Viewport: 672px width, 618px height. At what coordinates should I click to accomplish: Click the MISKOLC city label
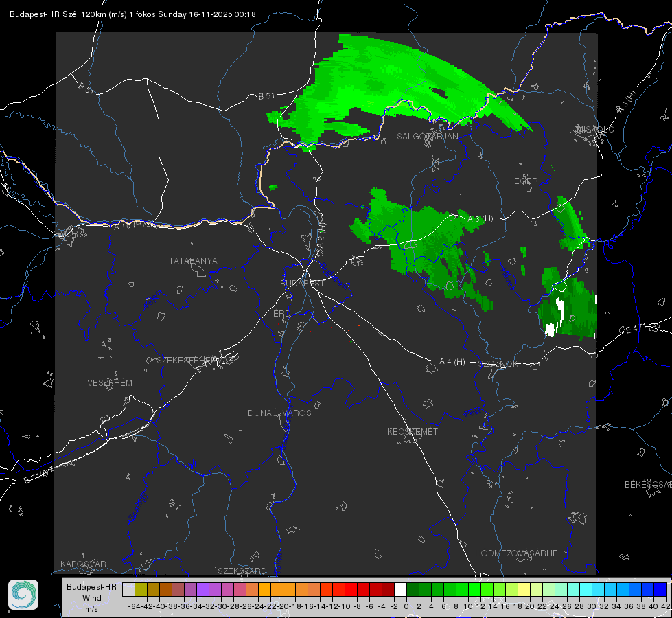tap(595, 129)
